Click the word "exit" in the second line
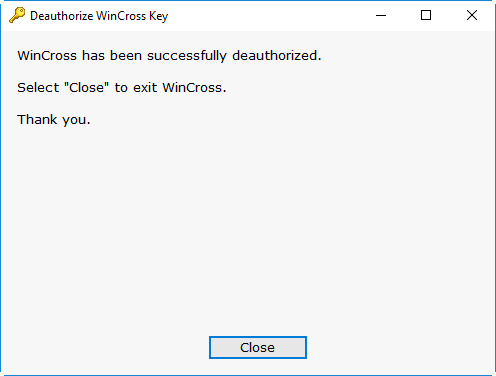 [145, 88]
